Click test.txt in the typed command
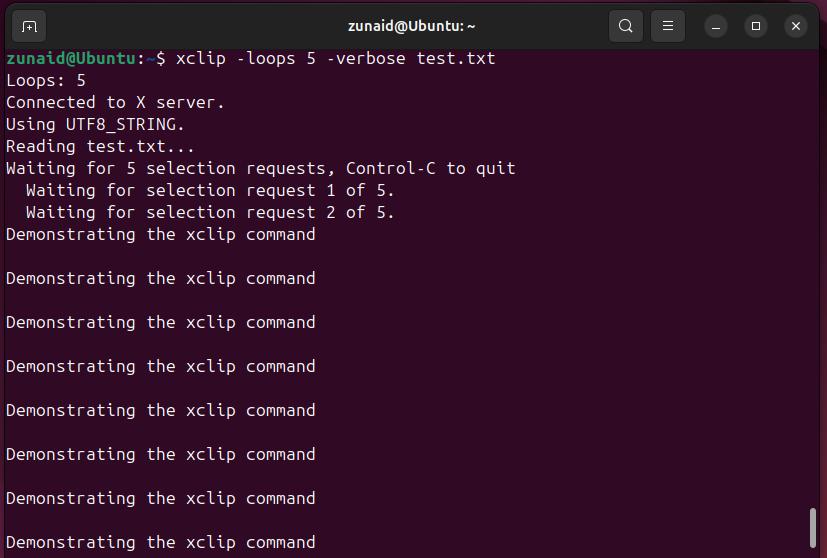 click(456, 58)
